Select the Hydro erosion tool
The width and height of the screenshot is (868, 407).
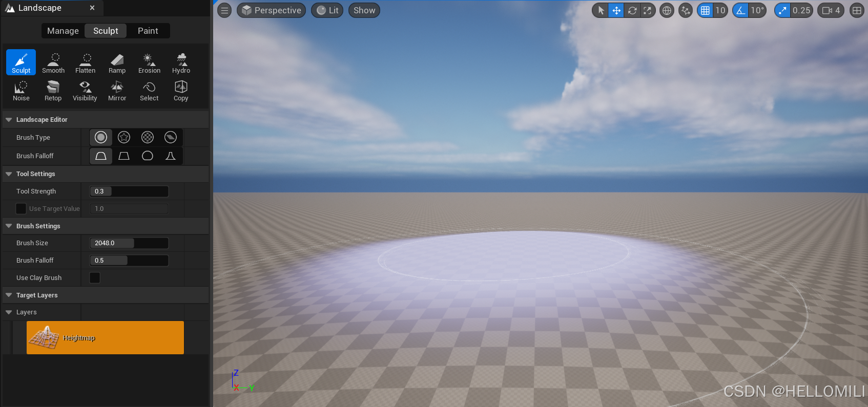[x=181, y=62]
